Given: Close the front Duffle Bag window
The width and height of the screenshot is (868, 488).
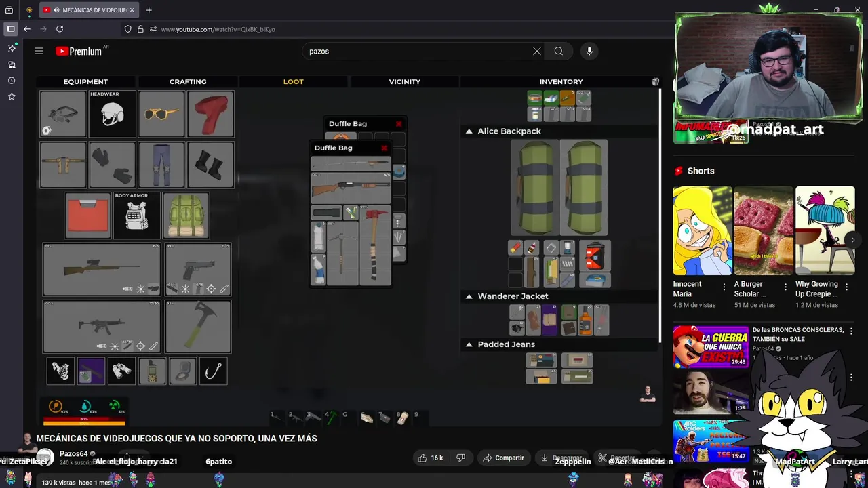Looking at the screenshot, I should pos(384,148).
